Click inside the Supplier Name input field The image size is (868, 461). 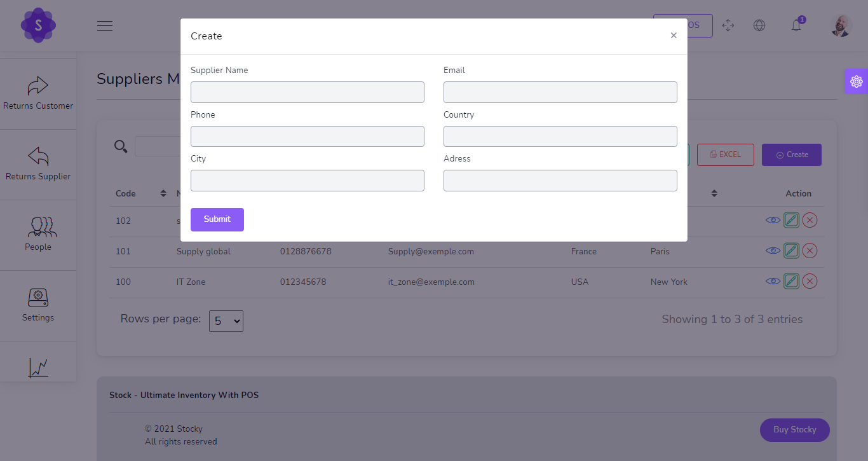(x=307, y=92)
